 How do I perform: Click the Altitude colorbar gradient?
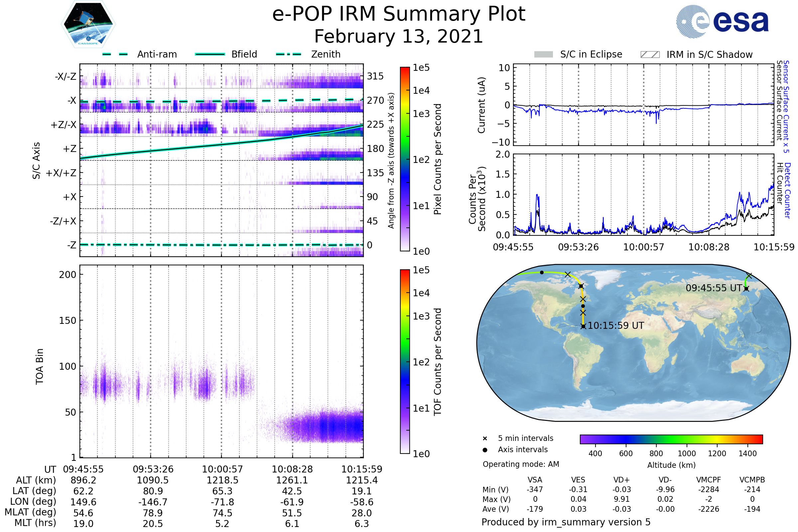point(671,439)
